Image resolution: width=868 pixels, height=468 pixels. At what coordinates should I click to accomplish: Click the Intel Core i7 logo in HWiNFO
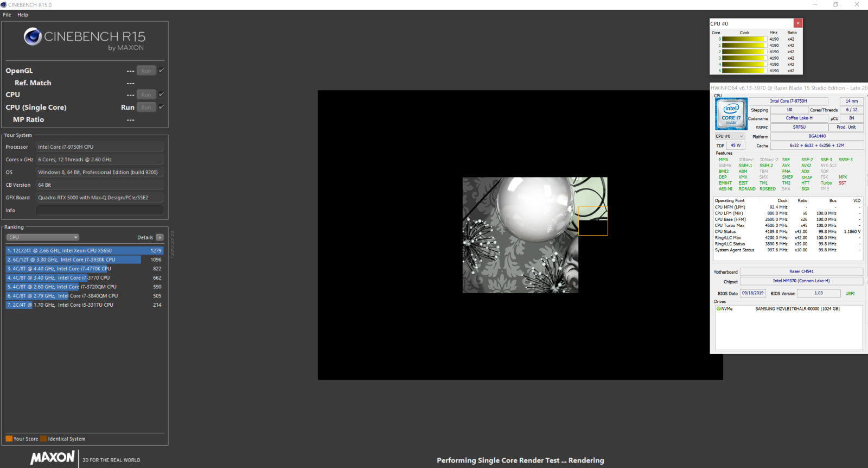(731, 114)
